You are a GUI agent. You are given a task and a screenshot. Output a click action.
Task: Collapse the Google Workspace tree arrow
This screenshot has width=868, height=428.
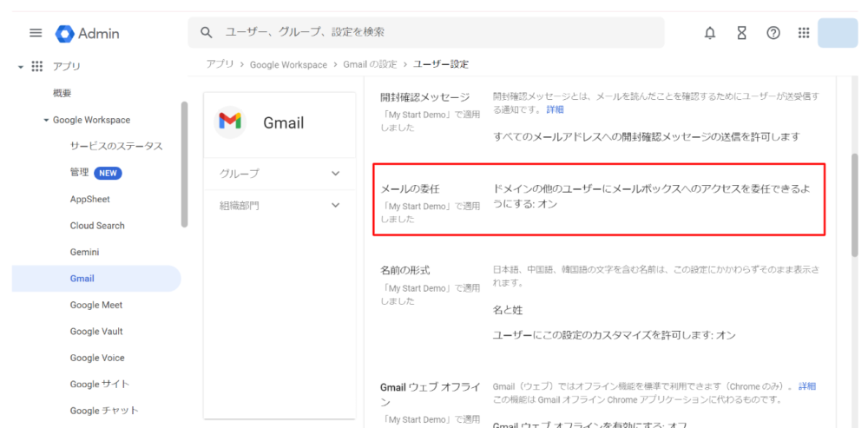tap(47, 120)
